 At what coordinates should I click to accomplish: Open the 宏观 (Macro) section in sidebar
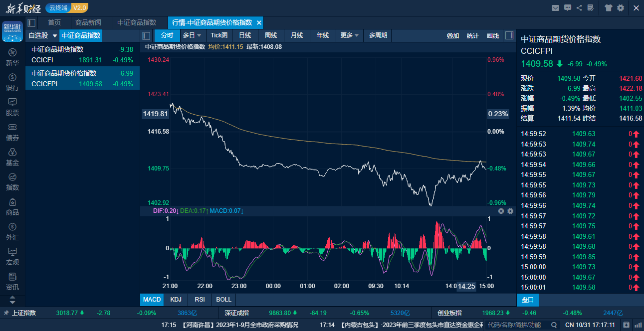click(x=11, y=257)
